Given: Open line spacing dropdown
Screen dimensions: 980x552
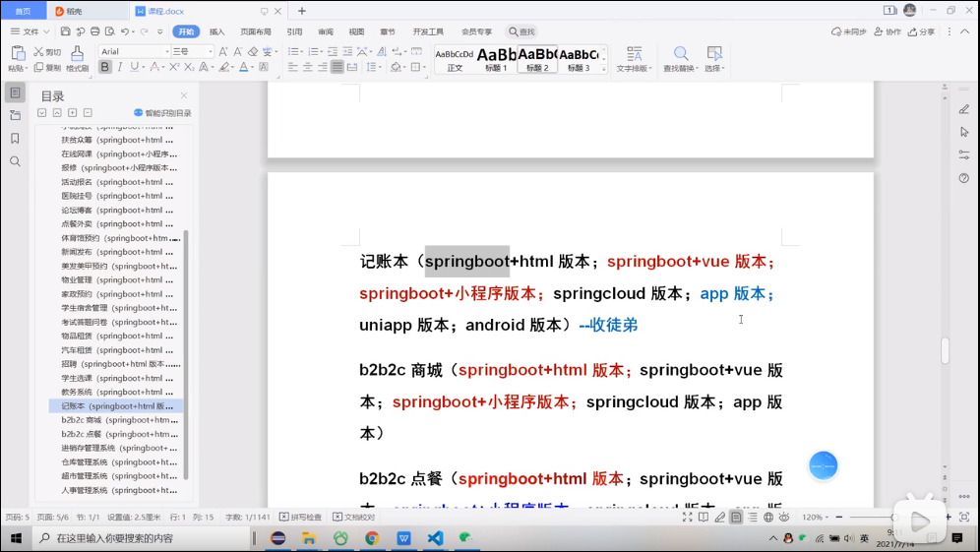Looking at the screenshot, I should (x=380, y=67).
